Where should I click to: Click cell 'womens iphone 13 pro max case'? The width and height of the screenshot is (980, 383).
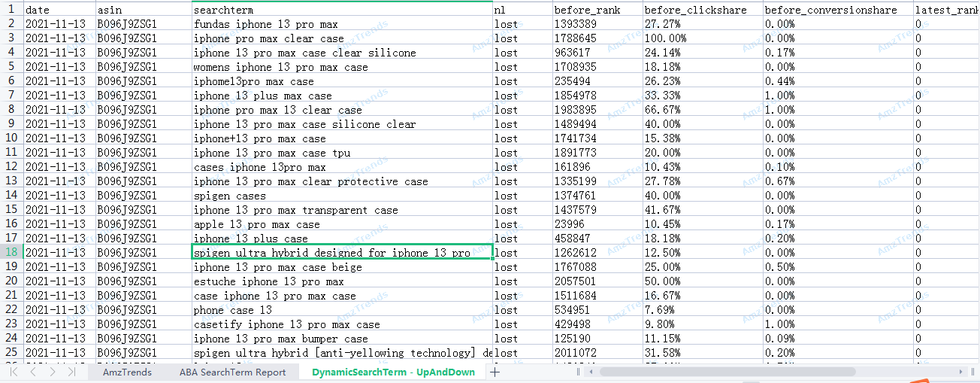[342, 67]
